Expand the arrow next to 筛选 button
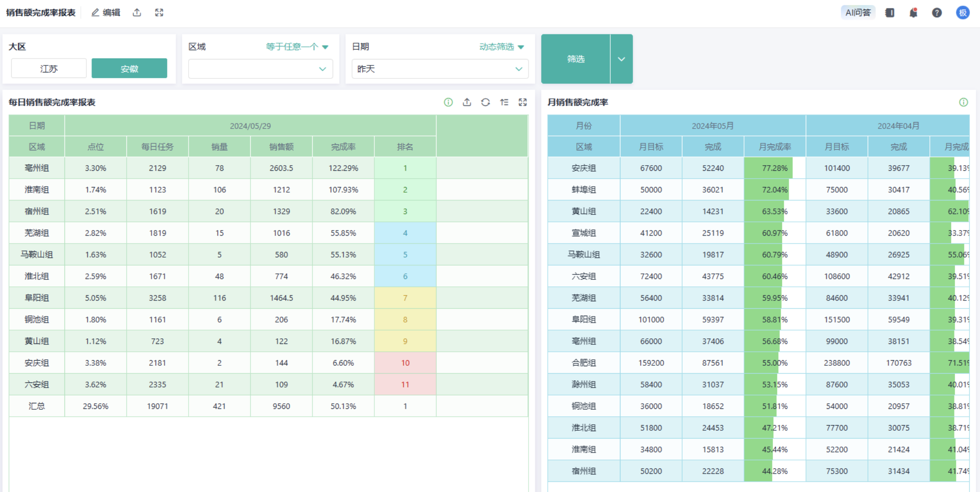Image resolution: width=980 pixels, height=492 pixels. click(x=621, y=59)
